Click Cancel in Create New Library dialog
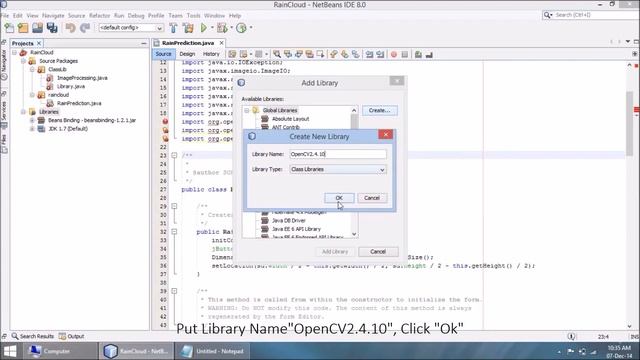The width and height of the screenshot is (640, 360). tap(372, 198)
